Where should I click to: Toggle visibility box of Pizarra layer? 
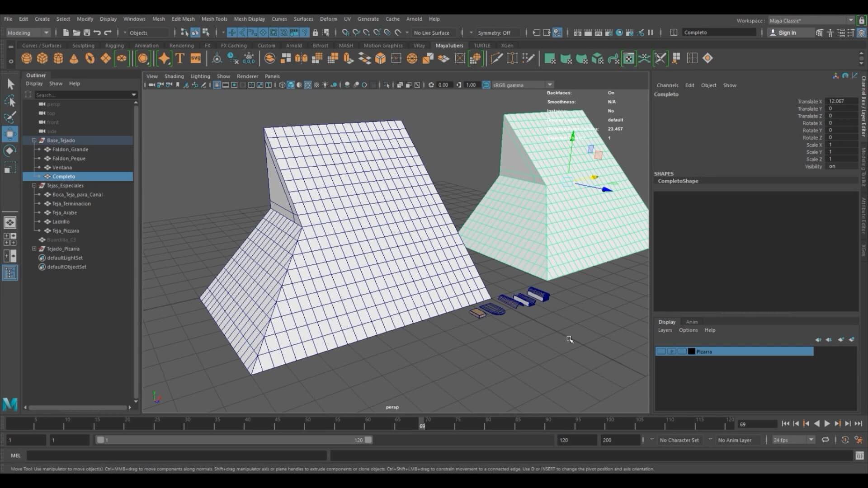661,352
